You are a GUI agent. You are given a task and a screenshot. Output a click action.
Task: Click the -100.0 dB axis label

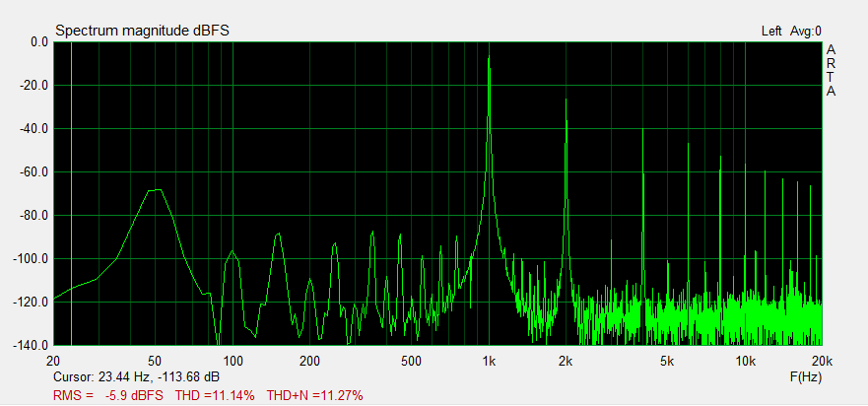pos(33,258)
